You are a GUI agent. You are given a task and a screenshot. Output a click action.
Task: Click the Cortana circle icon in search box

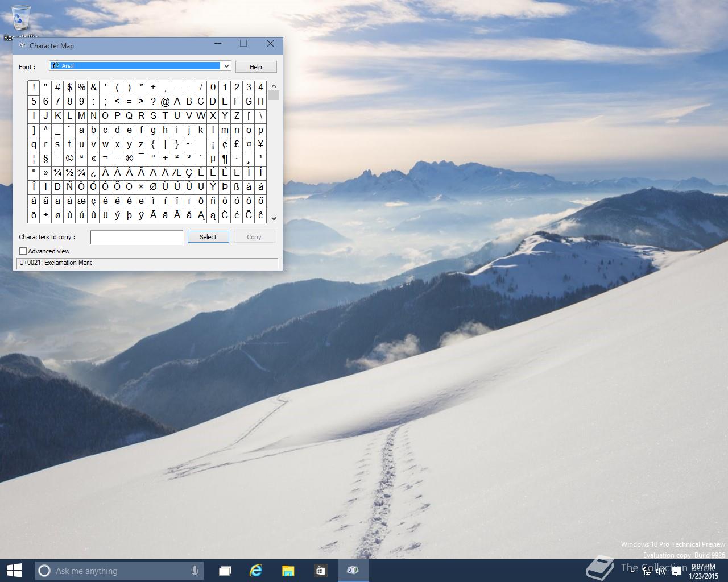pos(44,571)
